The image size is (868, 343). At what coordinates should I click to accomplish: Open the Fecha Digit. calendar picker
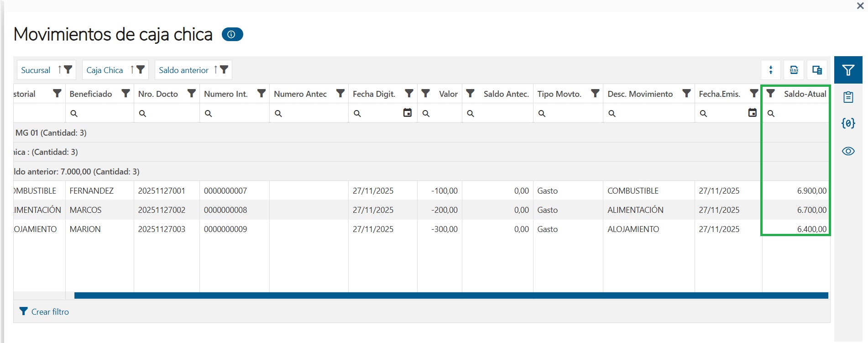(x=408, y=113)
